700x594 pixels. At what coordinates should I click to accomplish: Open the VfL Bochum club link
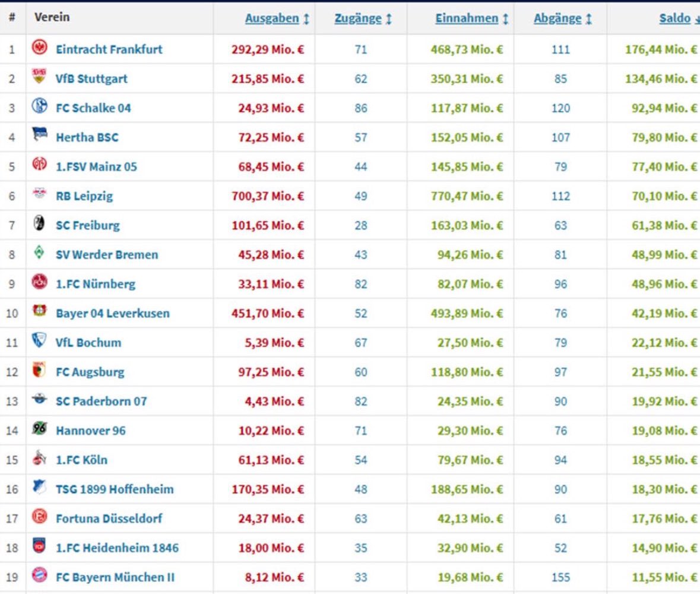(88, 343)
